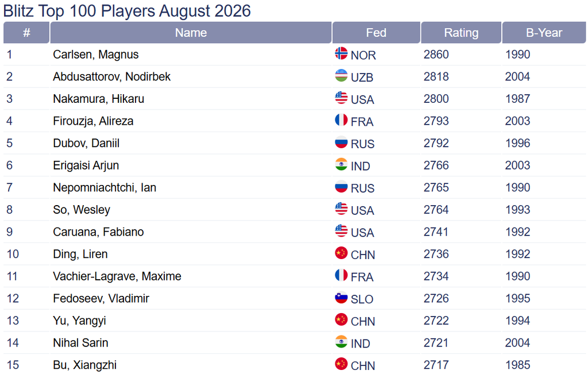Click Uzbekistan flag icon for Abdusattorov

pyautogui.click(x=341, y=75)
